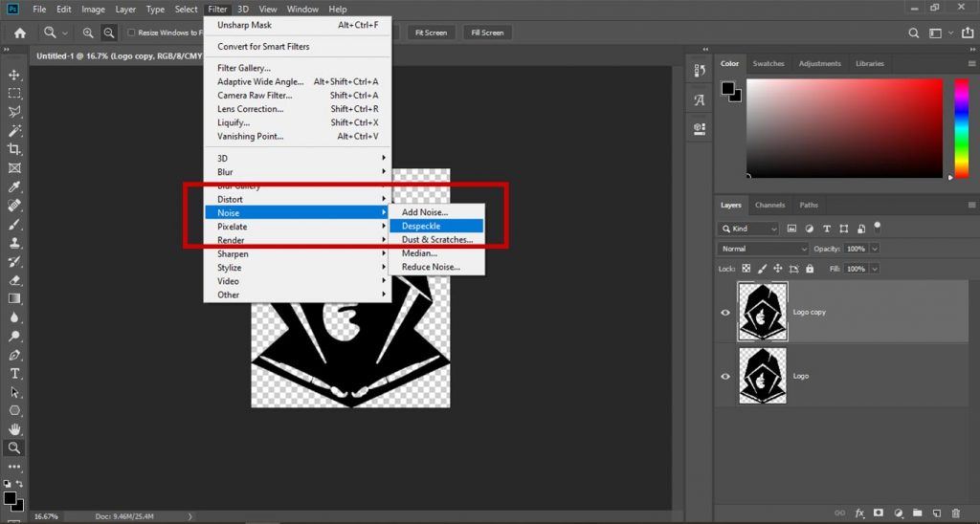Open the Kind filter dropdown

[x=748, y=229]
